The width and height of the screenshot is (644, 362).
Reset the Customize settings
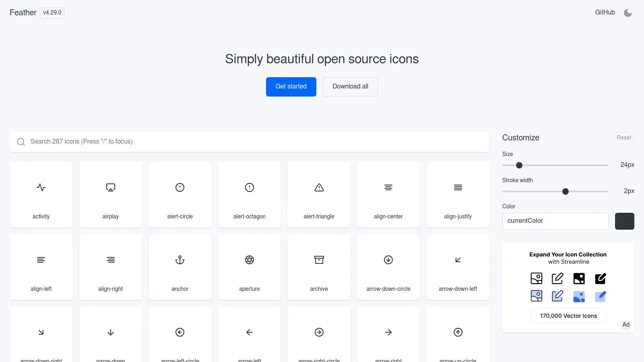[x=623, y=138]
